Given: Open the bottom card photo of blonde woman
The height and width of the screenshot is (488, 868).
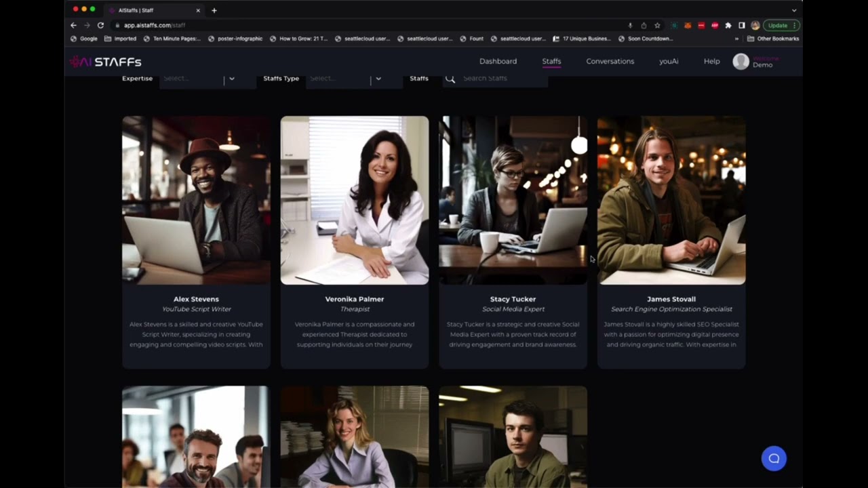Looking at the screenshot, I should (x=355, y=436).
